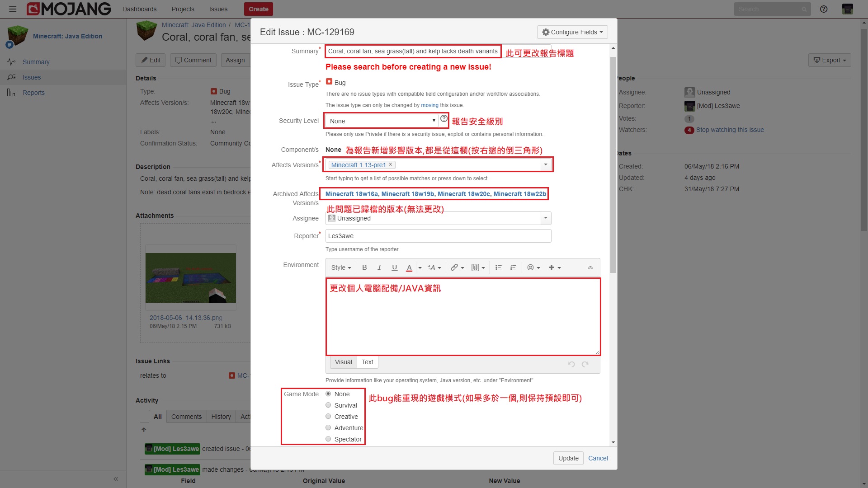
Task: Show the Comments activity tab
Action: point(186,417)
